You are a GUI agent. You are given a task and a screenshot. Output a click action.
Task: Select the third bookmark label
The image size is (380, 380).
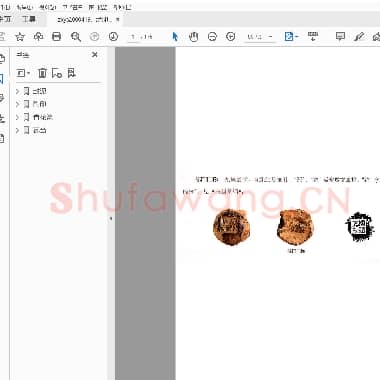pyautogui.click(x=43, y=117)
